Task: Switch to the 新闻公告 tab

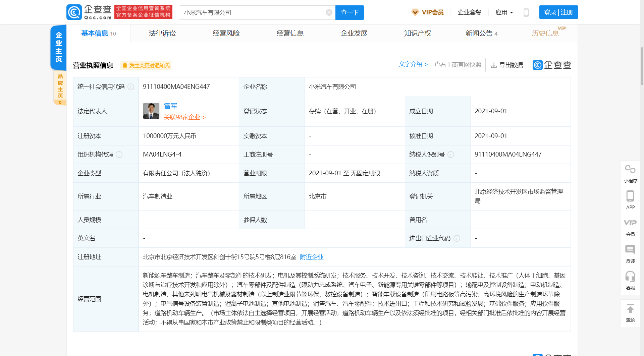Action: click(x=481, y=33)
